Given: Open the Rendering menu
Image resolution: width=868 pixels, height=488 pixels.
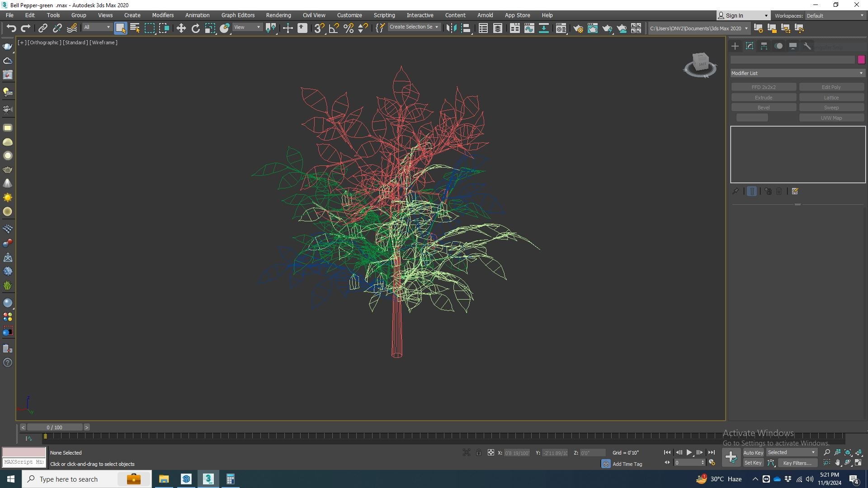Looking at the screenshot, I should (x=278, y=15).
